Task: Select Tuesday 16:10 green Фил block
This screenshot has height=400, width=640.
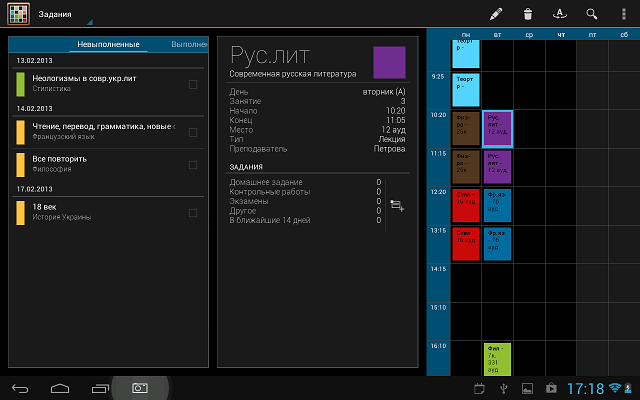Action: pyautogui.click(x=498, y=359)
